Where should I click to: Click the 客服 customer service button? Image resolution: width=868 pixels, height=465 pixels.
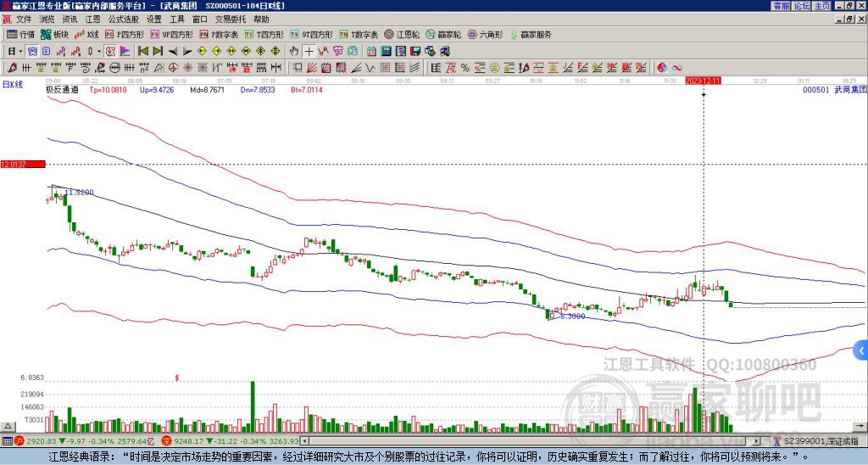click(x=781, y=6)
